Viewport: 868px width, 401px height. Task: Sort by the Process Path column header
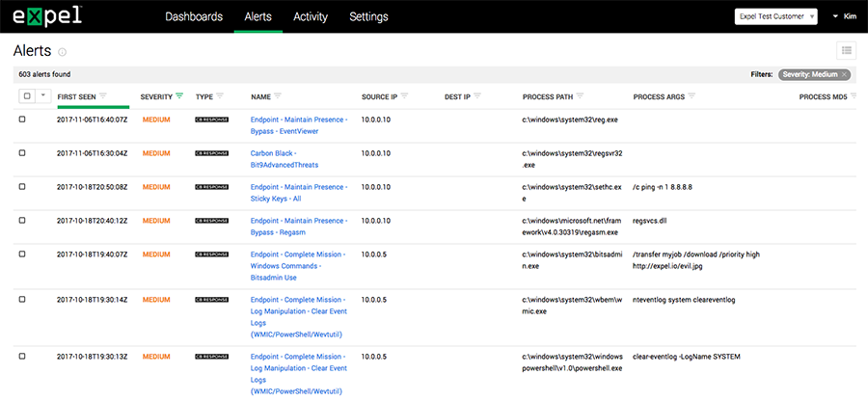(x=548, y=96)
